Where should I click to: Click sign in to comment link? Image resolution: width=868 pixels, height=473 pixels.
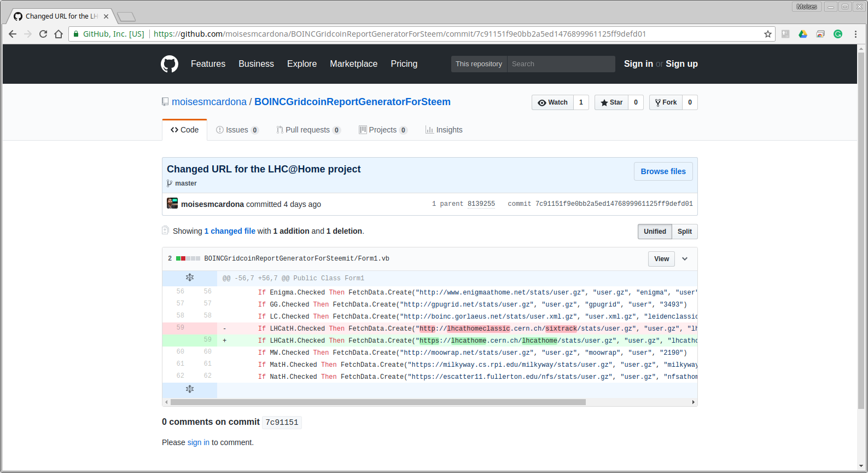(199, 442)
